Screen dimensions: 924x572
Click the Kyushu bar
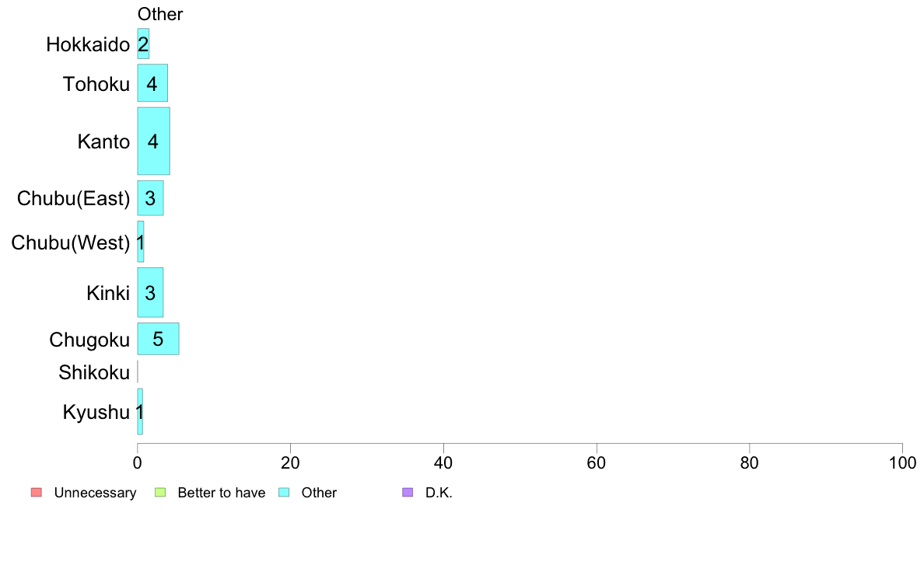pos(140,411)
